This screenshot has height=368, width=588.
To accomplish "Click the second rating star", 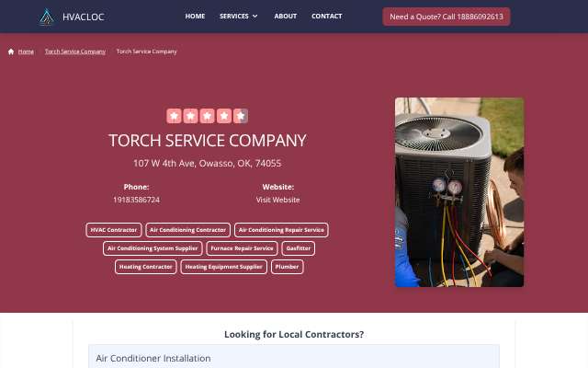I will pos(190,116).
